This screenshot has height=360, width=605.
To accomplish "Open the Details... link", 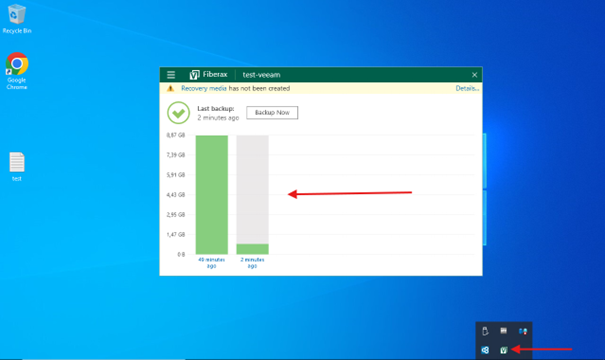I will point(467,88).
